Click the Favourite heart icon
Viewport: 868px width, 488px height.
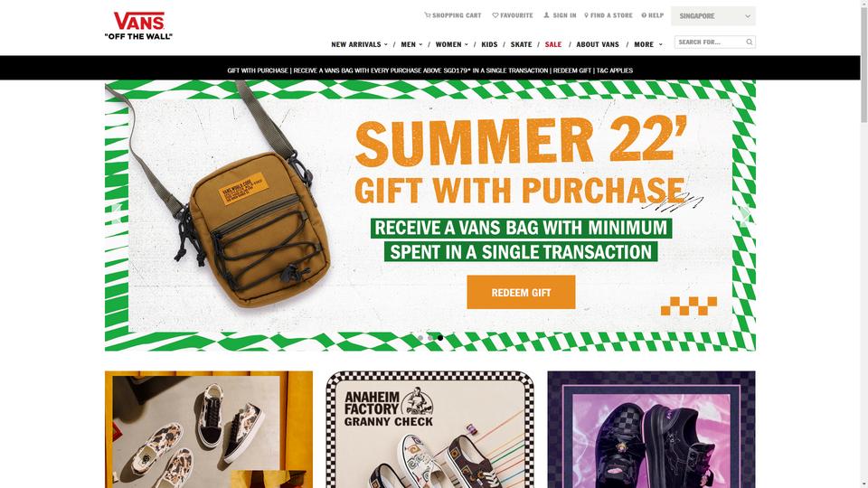click(x=495, y=15)
